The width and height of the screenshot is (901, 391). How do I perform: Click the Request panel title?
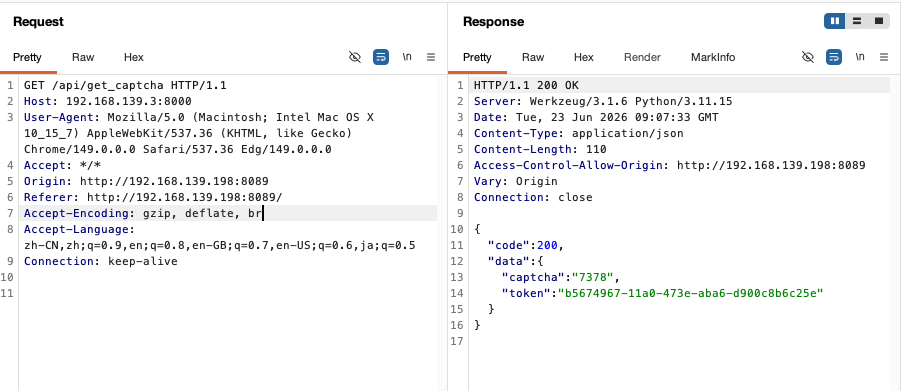point(38,22)
